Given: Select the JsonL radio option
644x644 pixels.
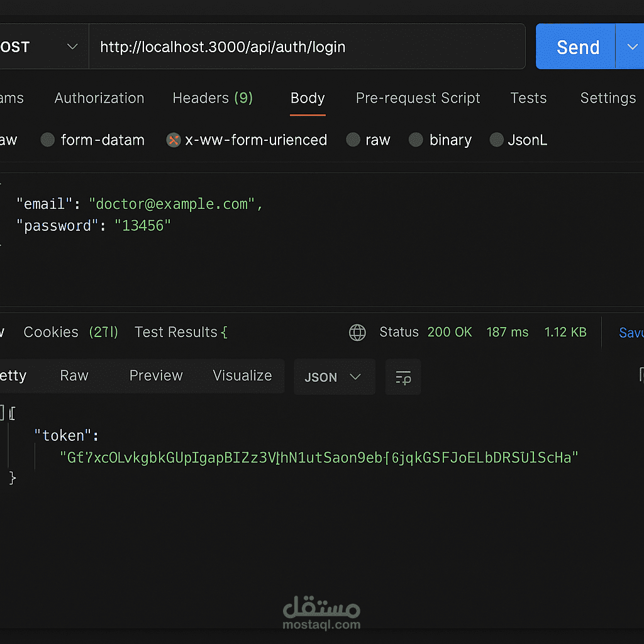Looking at the screenshot, I should pos(497,140).
